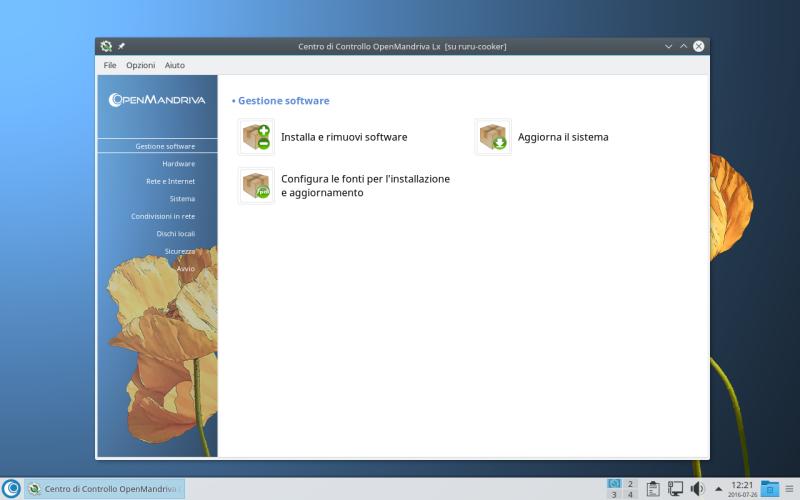Open the desktop folder icon in panel
This screenshot has height=500, width=800.
pyautogui.click(x=769, y=489)
